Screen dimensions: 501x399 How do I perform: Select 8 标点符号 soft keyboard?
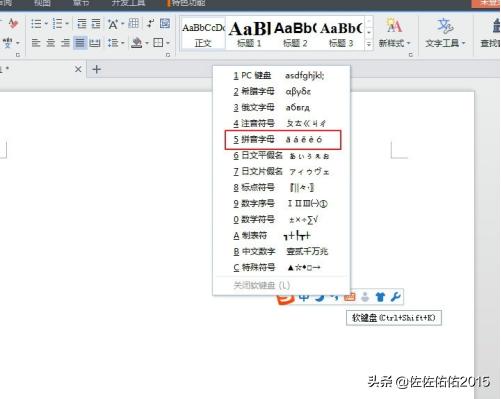[x=282, y=187]
